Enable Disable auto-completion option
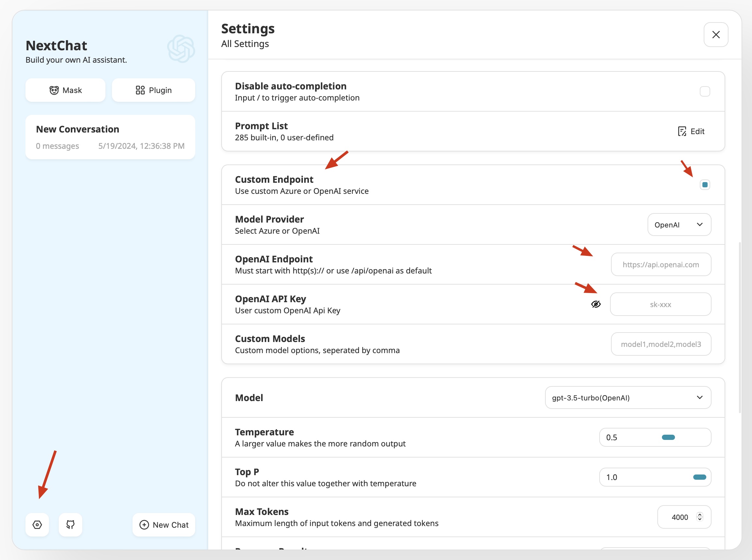 (x=705, y=91)
